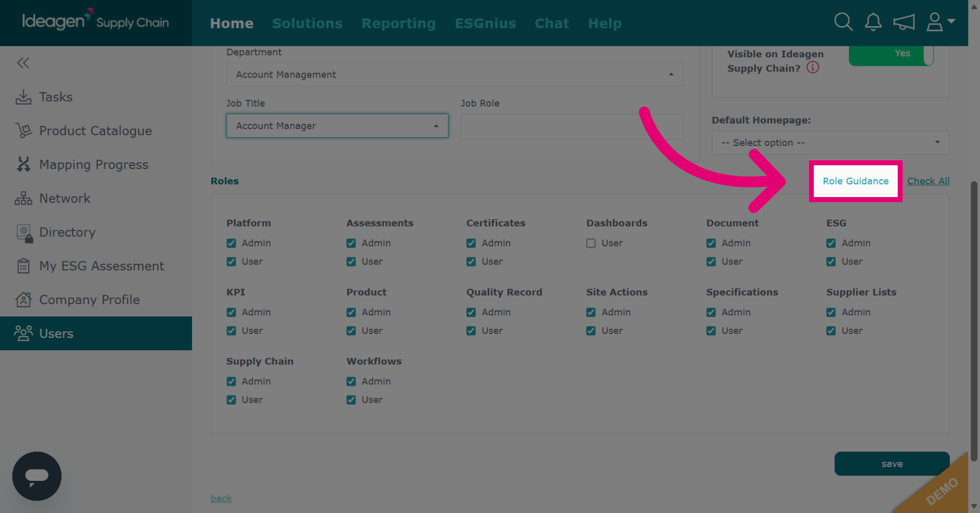980x513 pixels.
Task: Collapse the sidebar with double chevron
Action: (x=23, y=63)
